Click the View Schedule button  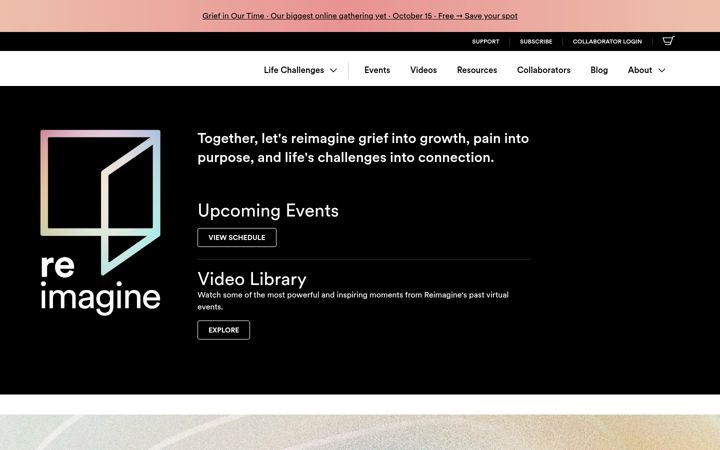coord(237,237)
